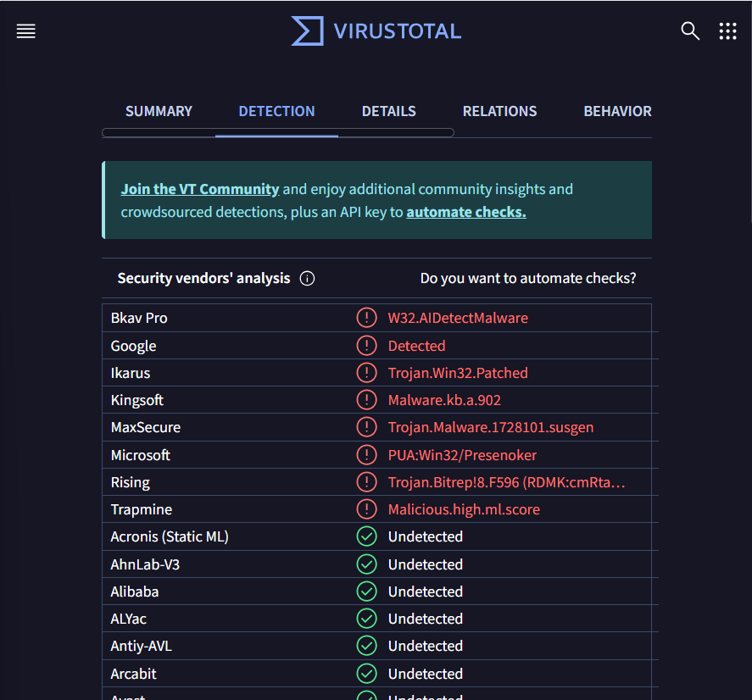Select PUA:Win32/Presenoker detection text
752x700 pixels.
tap(462, 455)
